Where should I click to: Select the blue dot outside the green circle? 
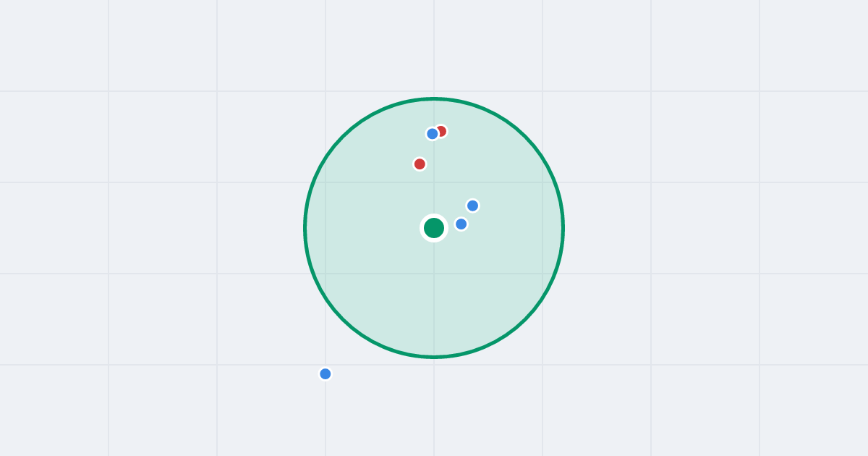click(325, 374)
